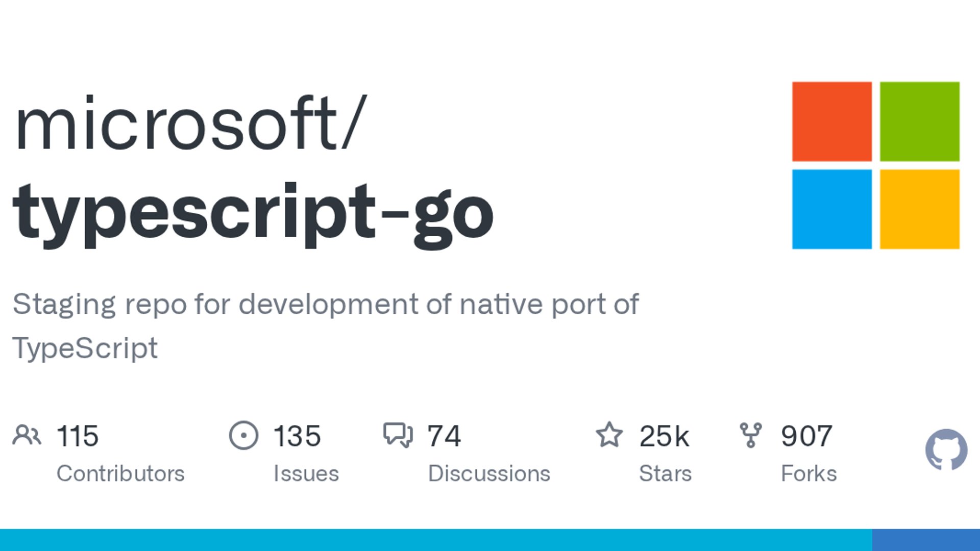The image size is (980, 551).
Task: Click the contributors people icon
Action: click(27, 435)
